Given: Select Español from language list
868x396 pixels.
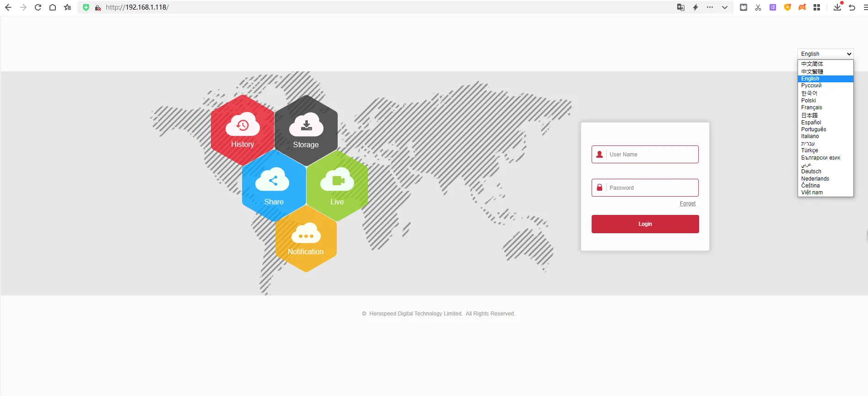Looking at the screenshot, I should click(825, 123).
